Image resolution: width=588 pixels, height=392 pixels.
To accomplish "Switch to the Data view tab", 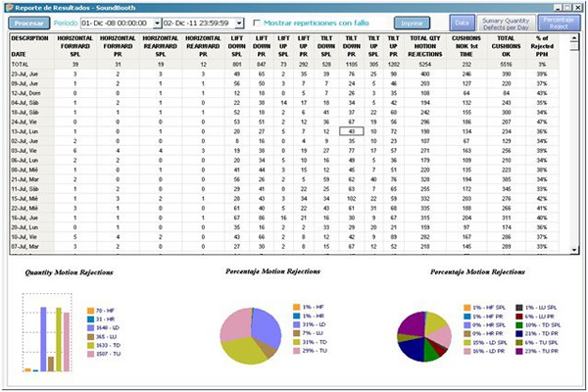I will [x=462, y=23].
